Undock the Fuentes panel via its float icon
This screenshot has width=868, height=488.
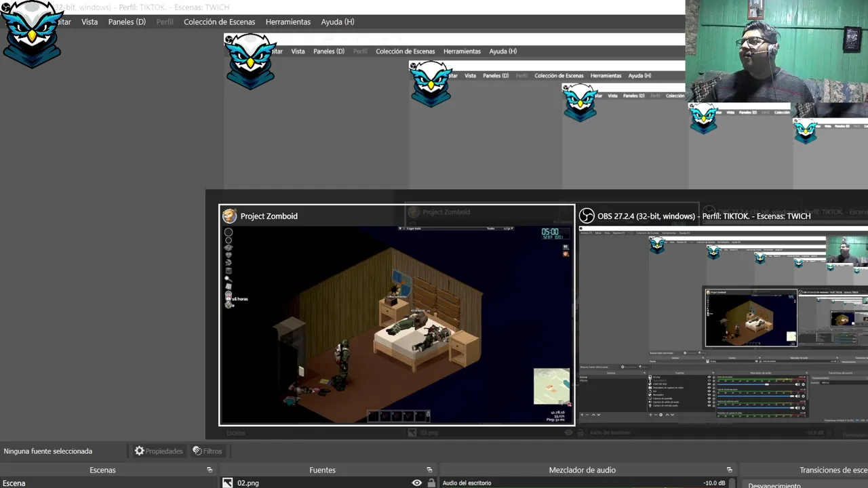click(429, 470)
